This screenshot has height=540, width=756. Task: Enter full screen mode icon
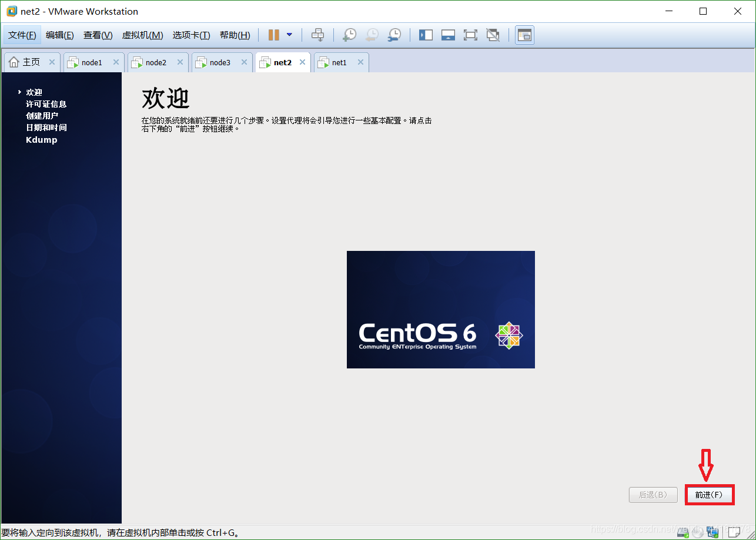tap(470, 35)
